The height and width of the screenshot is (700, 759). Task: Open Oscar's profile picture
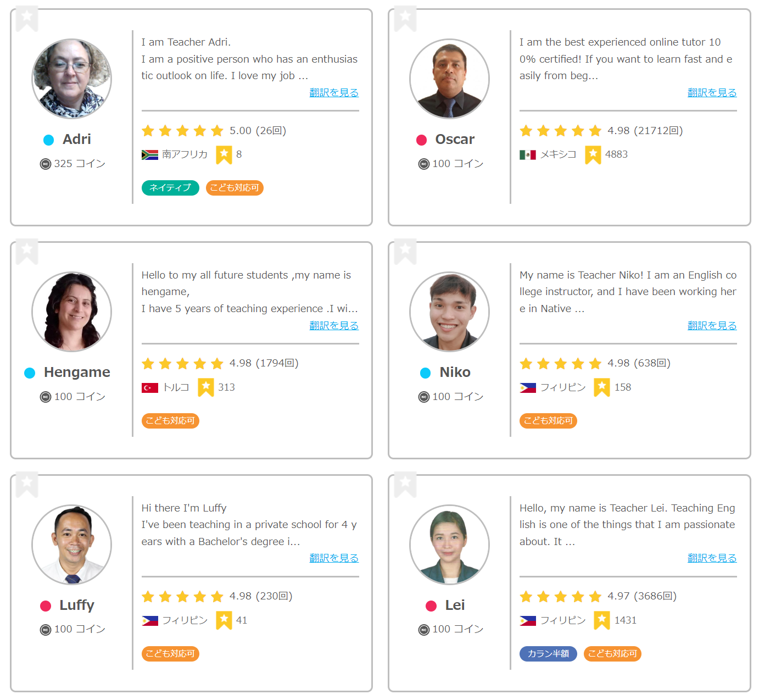(x=449, y=79)
